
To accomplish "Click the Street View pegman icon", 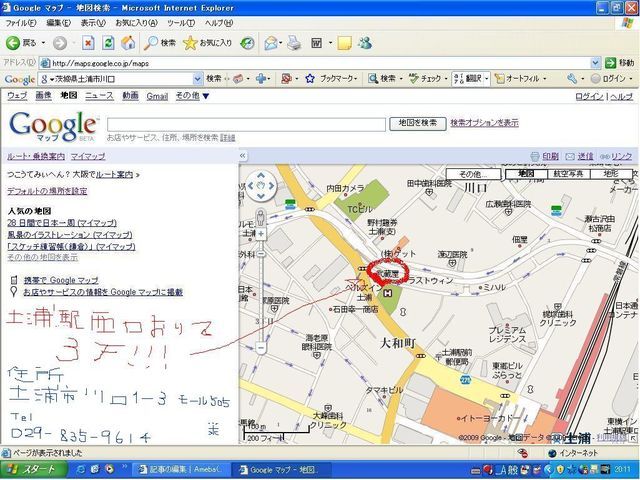I will click(x=261, y=213).
